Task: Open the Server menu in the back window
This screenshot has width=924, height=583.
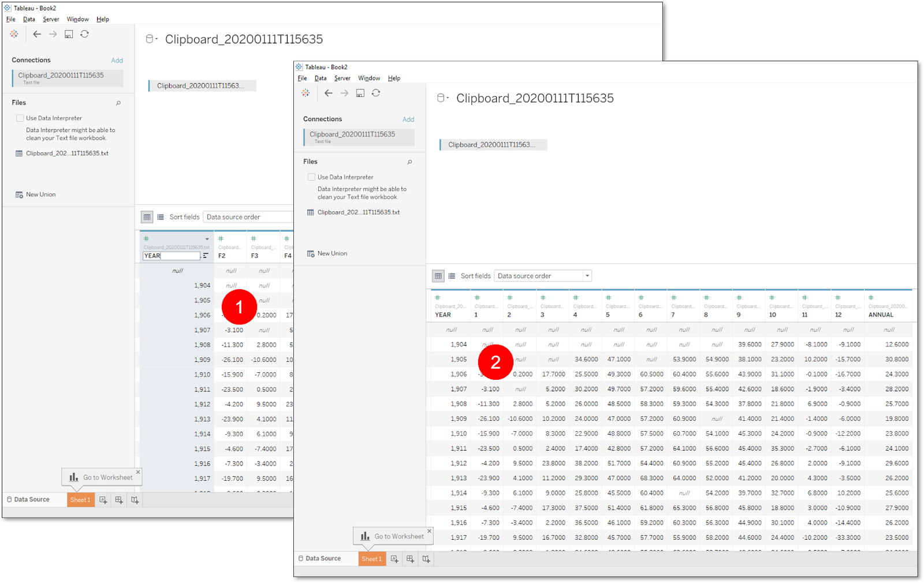Action: (51, 20)
